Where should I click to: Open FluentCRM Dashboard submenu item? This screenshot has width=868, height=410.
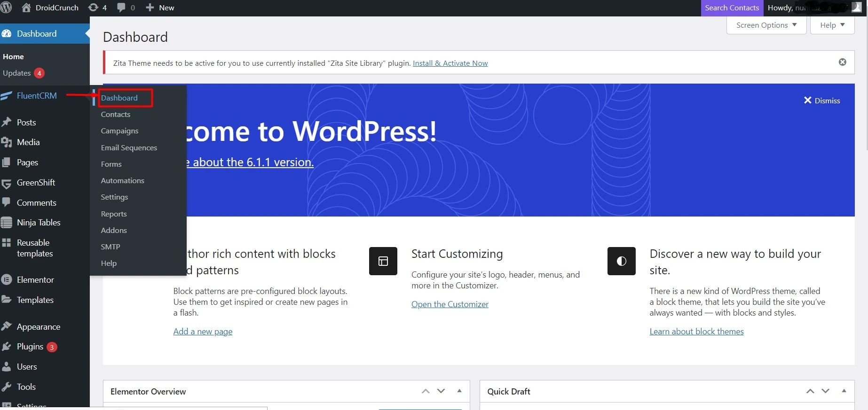[119, 98]
